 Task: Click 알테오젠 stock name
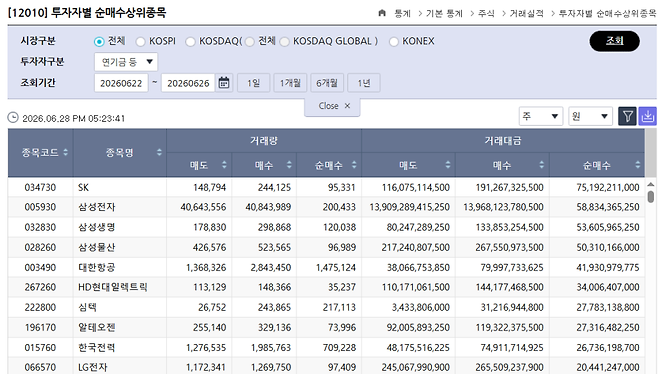click(x=97, y=327)
